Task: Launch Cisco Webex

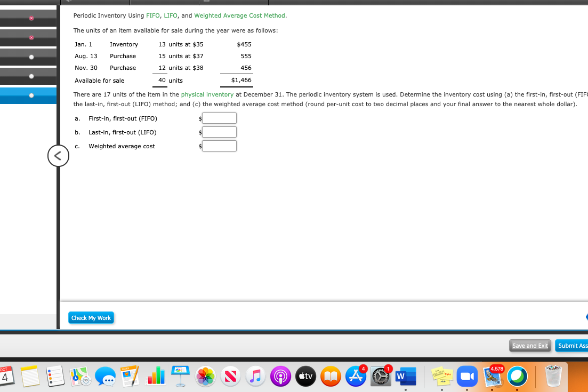Action: (516, 377)
